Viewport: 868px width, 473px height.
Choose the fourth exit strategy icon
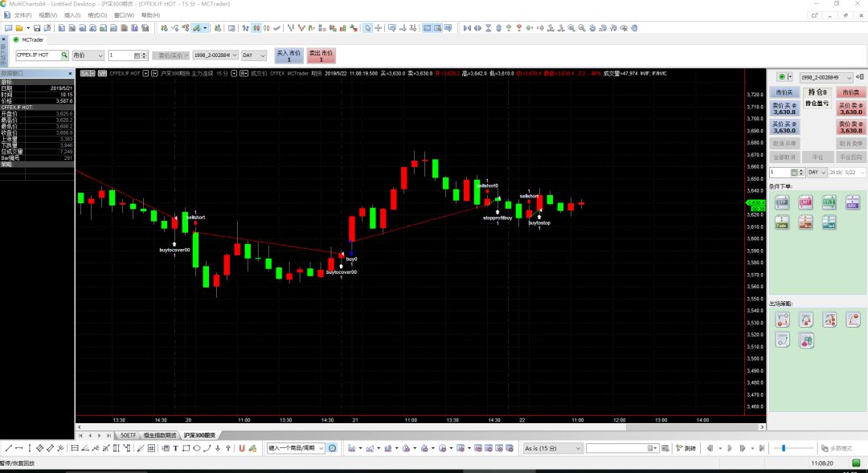tap(853, 320)
